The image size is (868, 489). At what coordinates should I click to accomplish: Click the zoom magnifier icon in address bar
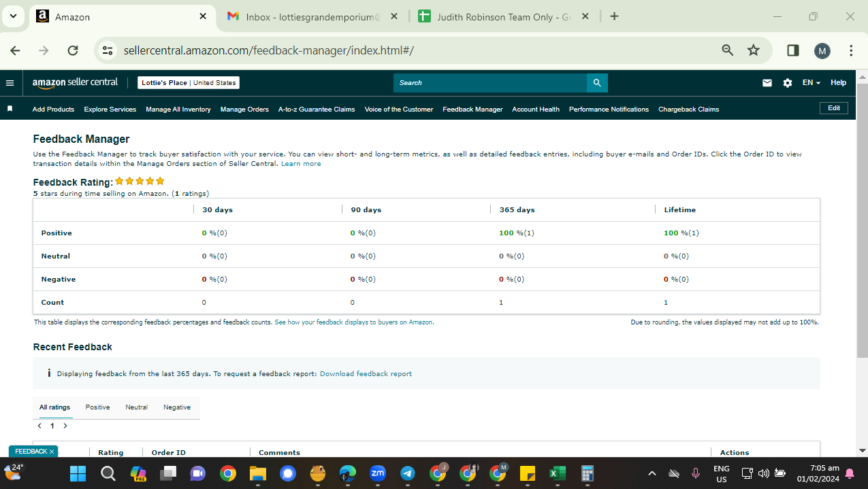[728, 50]
